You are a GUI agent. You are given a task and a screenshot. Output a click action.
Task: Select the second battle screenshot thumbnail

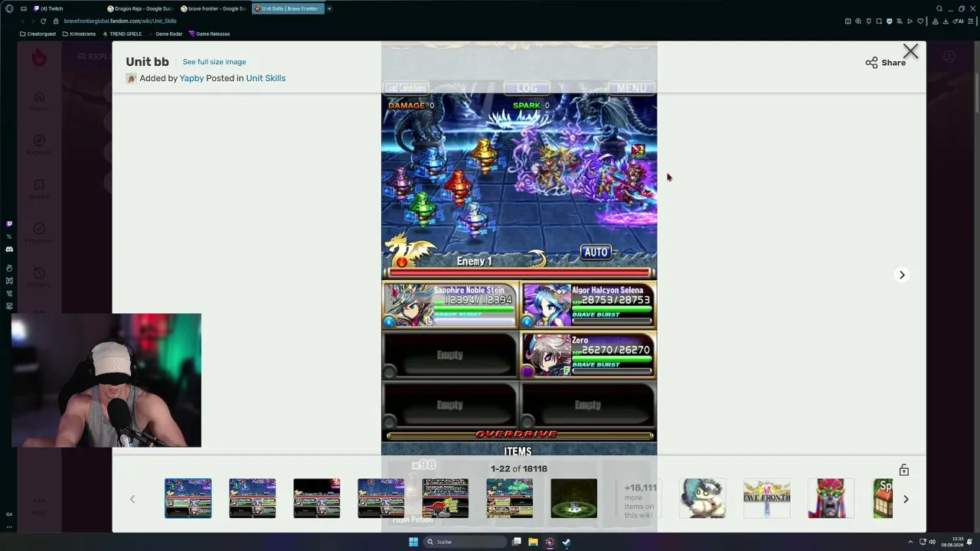[x=253, y=498]
